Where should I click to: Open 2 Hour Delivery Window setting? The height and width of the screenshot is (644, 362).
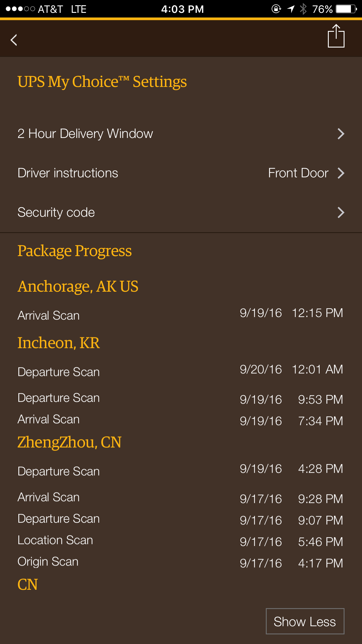[181, 134]
